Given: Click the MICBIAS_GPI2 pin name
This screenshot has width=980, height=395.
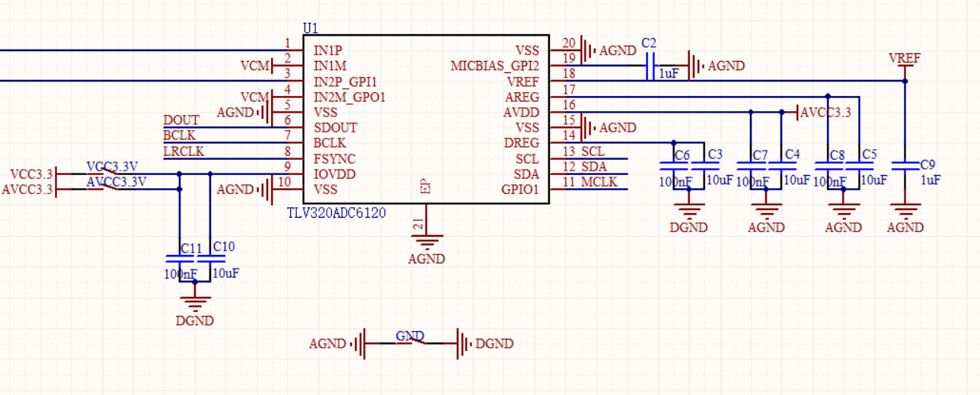Looking at the screenshot, I should pyautogui.click(x=495, y=66).
